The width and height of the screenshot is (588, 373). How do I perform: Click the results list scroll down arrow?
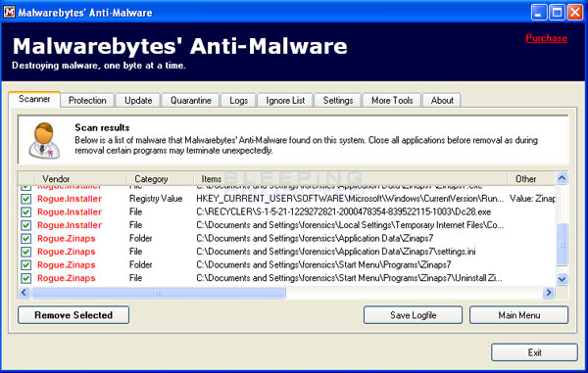[562, 279]
